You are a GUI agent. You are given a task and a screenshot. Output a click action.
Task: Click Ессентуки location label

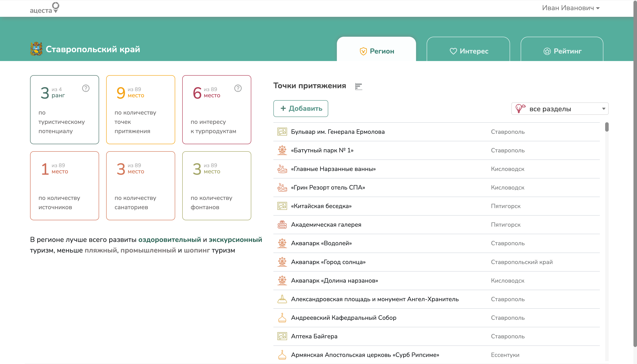(505, 355)
